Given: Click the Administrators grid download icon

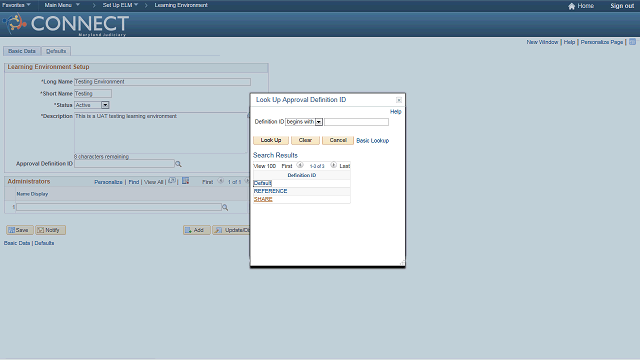Looking at the screenshot, I should pyautogui.click(x=185, y=181).
